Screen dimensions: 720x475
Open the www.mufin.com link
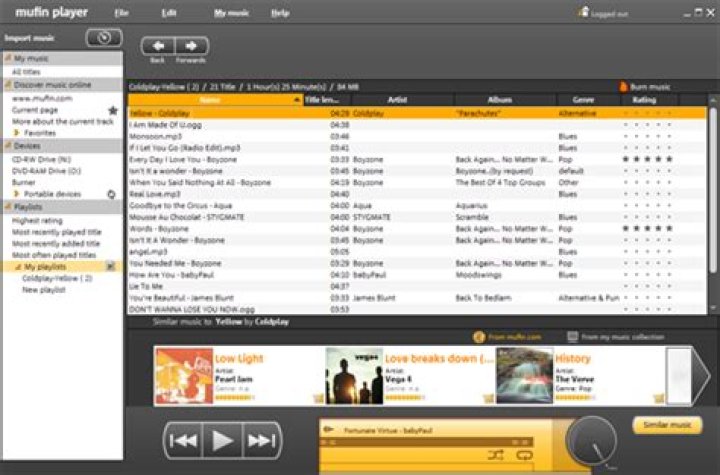point(42,98)
